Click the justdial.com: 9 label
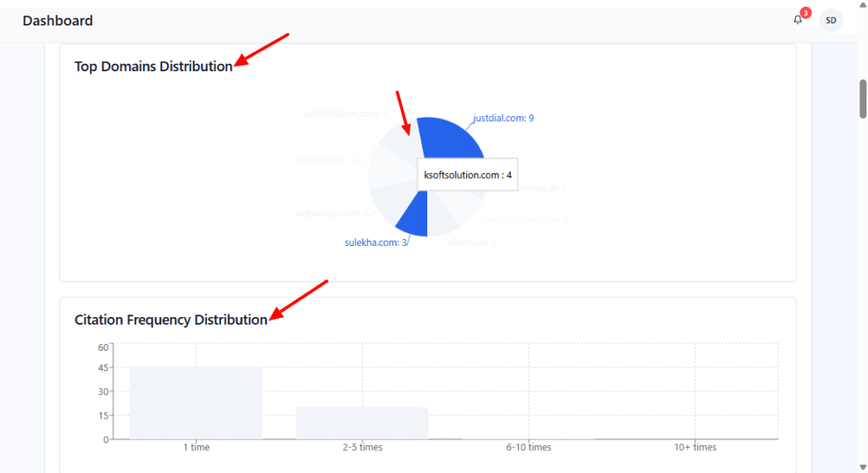The height and width of the screenshot is (473, 868). click(x=504, y=119)
